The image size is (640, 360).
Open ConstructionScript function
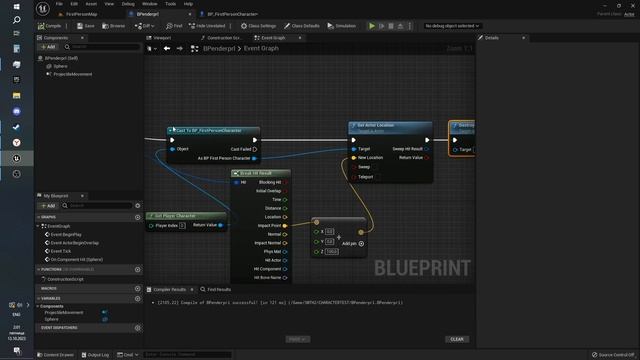65,279
